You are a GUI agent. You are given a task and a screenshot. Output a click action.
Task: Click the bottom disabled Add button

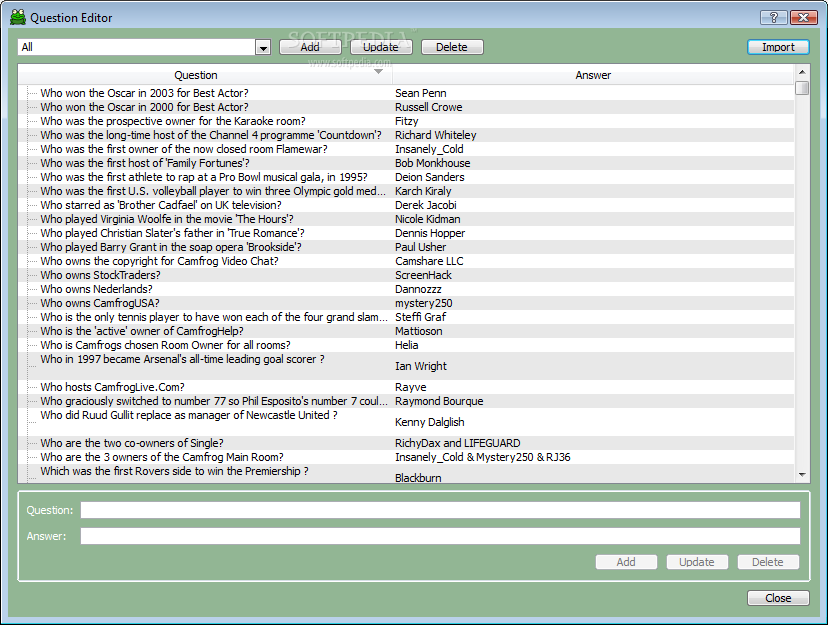[626, 562]
